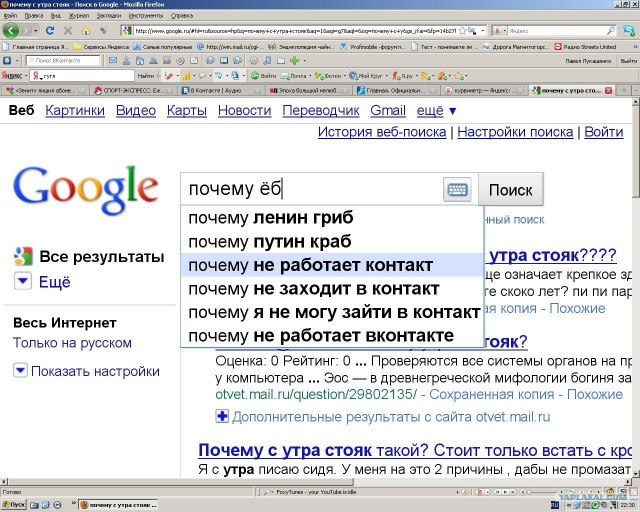Switch to the 'куренметр — Яндекс' tab
This screenshot has height=512, width=640.
pos(483,90)
